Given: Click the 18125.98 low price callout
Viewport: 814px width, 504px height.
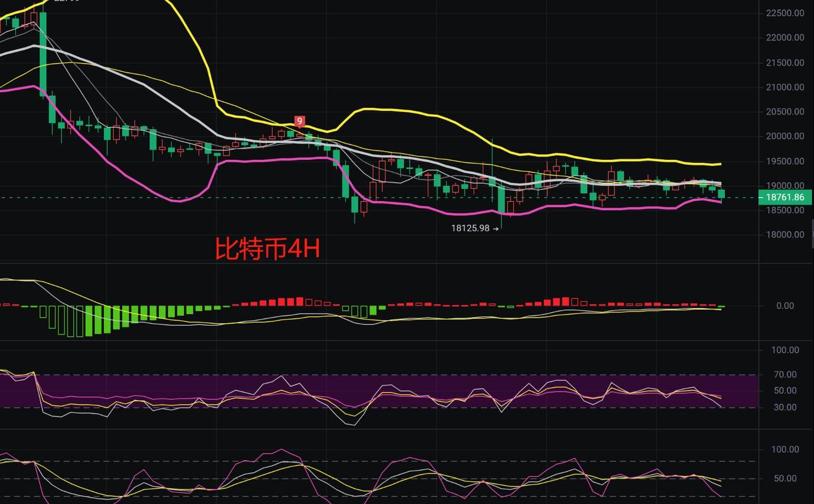Looking at the screenshot, I should (x=475, y=228).
